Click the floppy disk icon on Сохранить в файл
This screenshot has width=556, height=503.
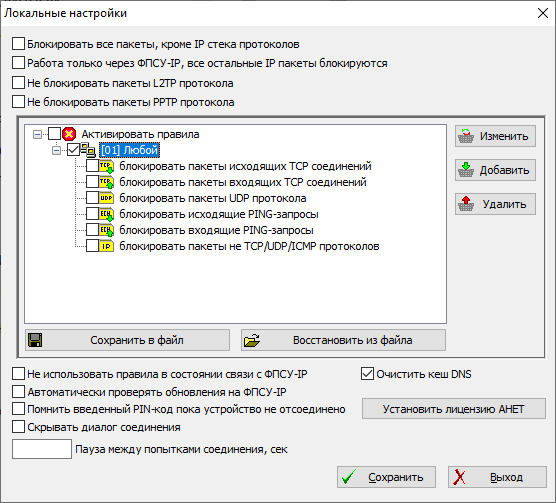(35, 340)
